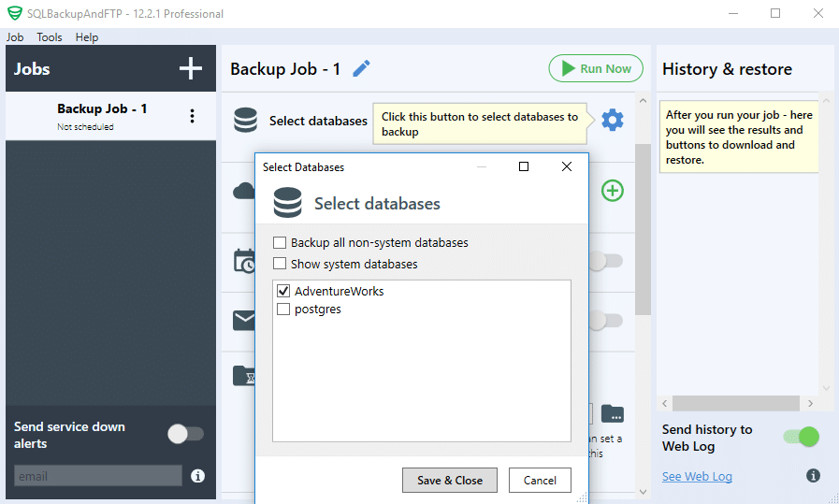The width and height of the screenshot is (839, 504).
Task: Click the history horizontal scrollbar thumb
Action: tap(736, 403)
